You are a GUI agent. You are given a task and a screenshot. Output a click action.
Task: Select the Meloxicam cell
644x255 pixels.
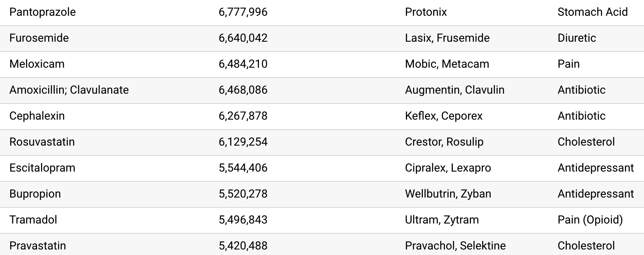tap(37, 64)
